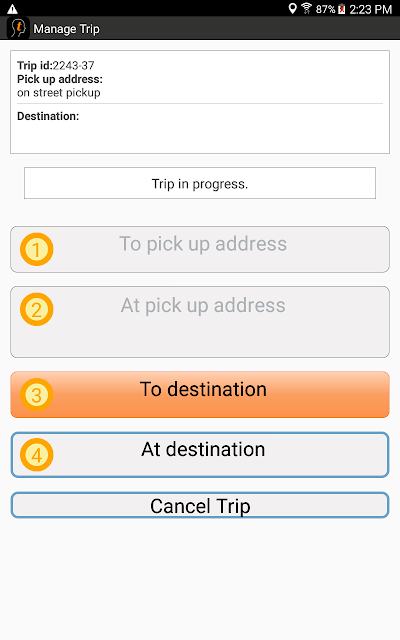
Task: Tap the Trip id 2243-37 line
Action: pos(56,65)
